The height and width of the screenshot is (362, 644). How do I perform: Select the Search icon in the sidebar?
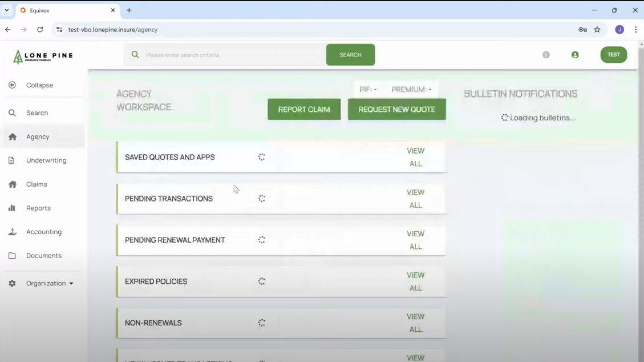coord(12,112)
